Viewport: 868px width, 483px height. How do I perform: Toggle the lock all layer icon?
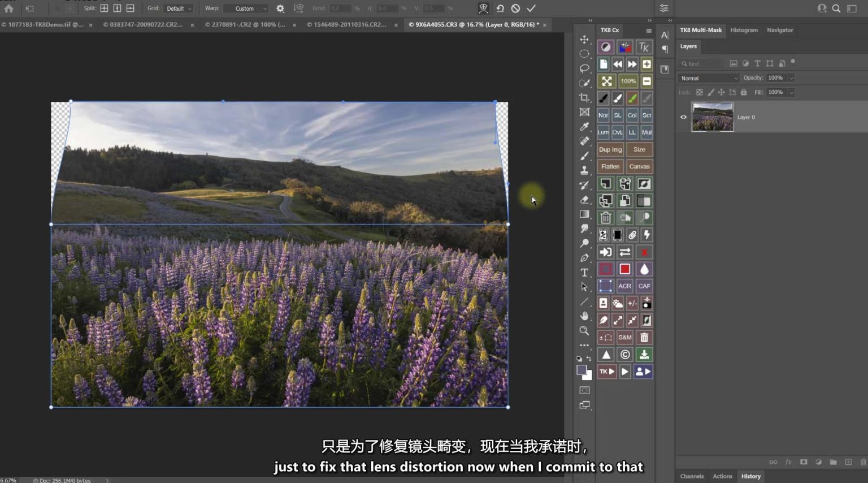pos(744,92)
